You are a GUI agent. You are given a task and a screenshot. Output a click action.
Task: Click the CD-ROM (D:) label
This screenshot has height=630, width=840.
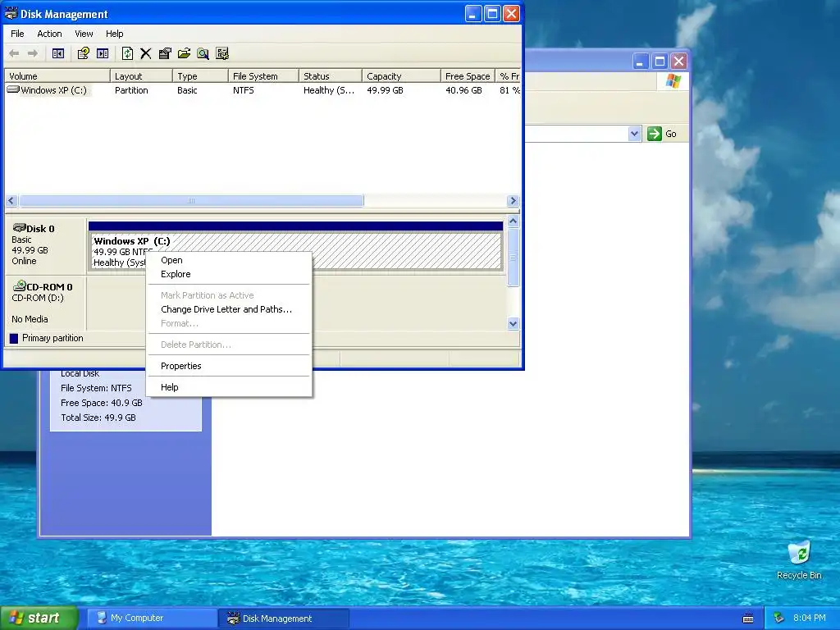click(38, 298)
